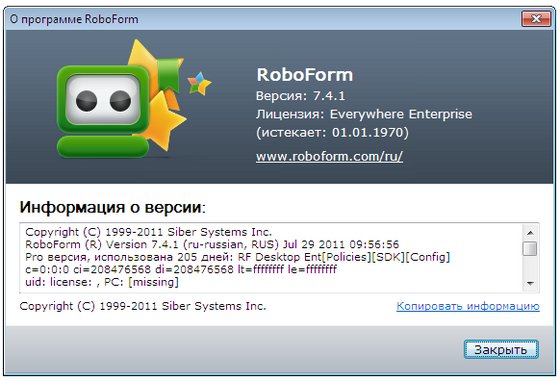Viewport: 560px width, 381px height.
Task: Close the dialog with the red X button
Action: (536, 19)
